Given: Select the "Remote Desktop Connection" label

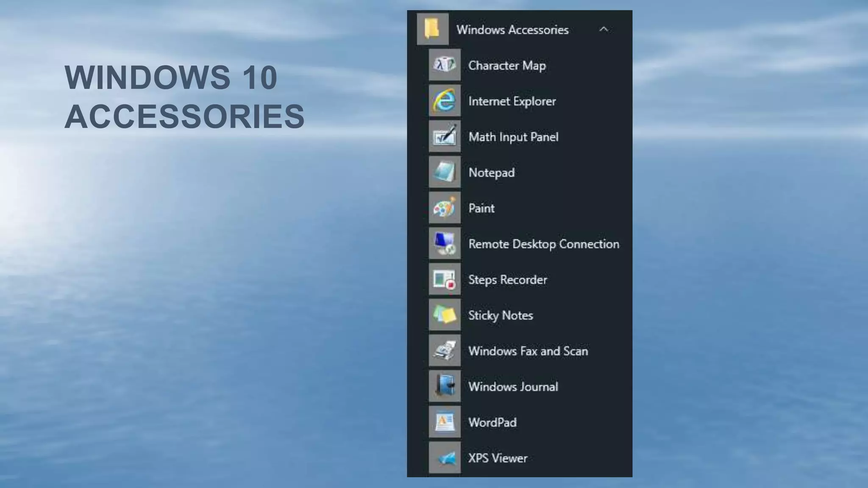Looking at the screenshot, I should click(544, 244).
